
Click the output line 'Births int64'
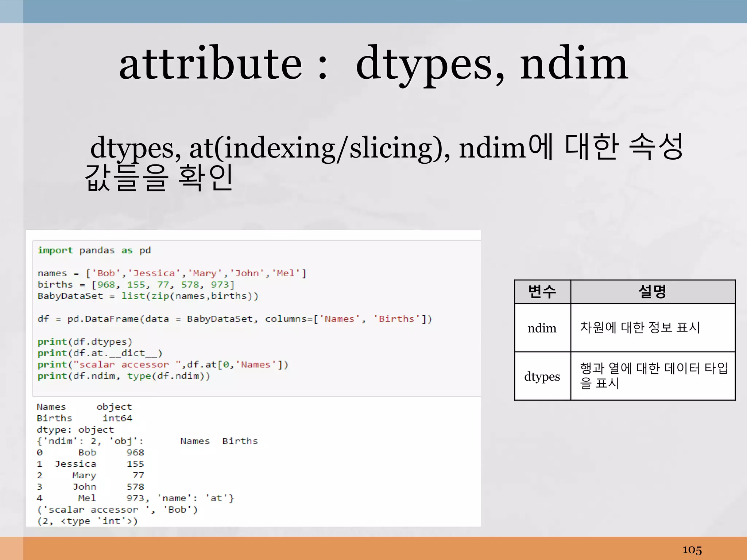84,418
